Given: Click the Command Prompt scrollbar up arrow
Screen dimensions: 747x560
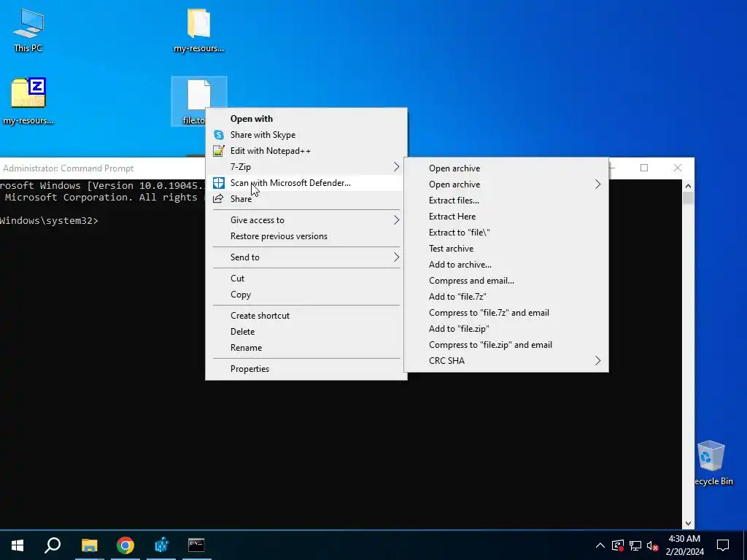Looking at the screenshot, I should point(688,186).
